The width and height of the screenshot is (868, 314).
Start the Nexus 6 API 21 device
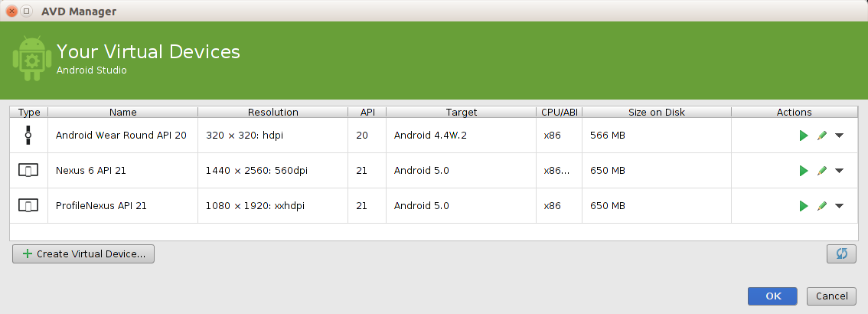(x=804, y=171)
